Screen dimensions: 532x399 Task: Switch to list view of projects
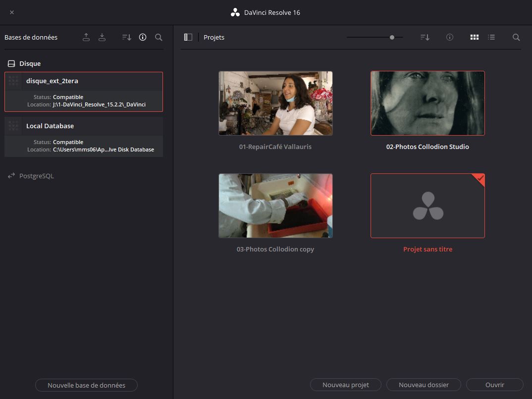point(491,37)
